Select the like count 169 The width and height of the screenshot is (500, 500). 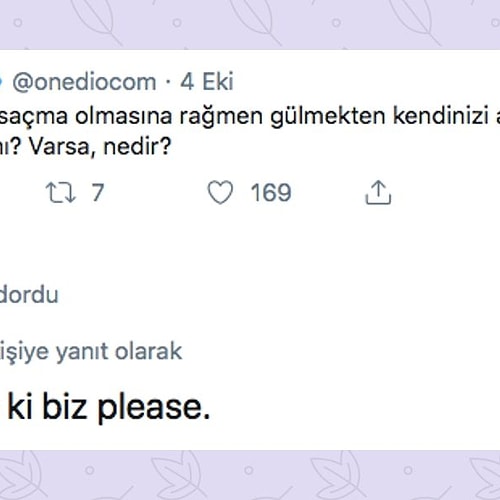pos(271,193)
